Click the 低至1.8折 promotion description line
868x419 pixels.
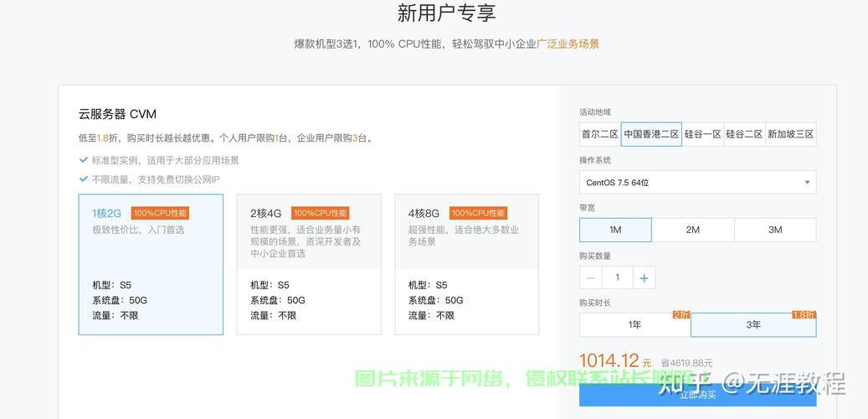click(226, 138)
